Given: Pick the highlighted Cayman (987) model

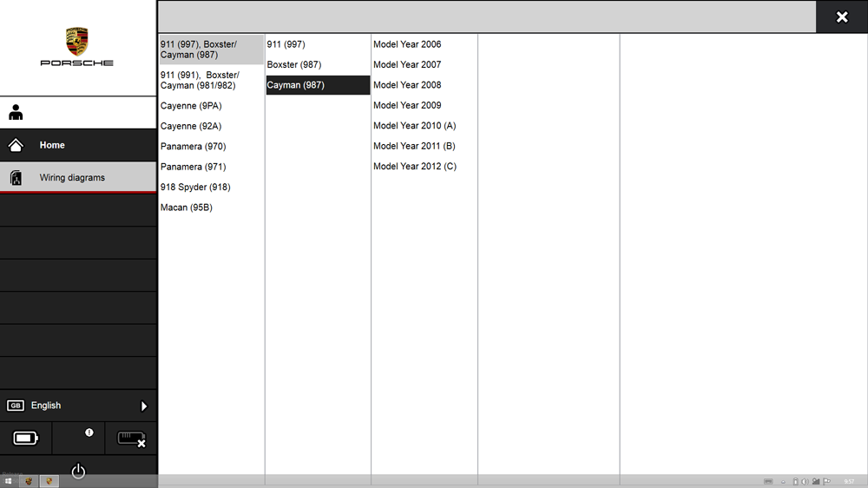Looking at the screenshot, I should (x=318, y=85).
